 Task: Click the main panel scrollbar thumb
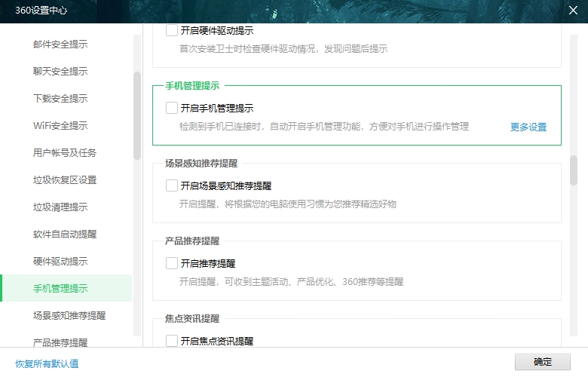574,170
